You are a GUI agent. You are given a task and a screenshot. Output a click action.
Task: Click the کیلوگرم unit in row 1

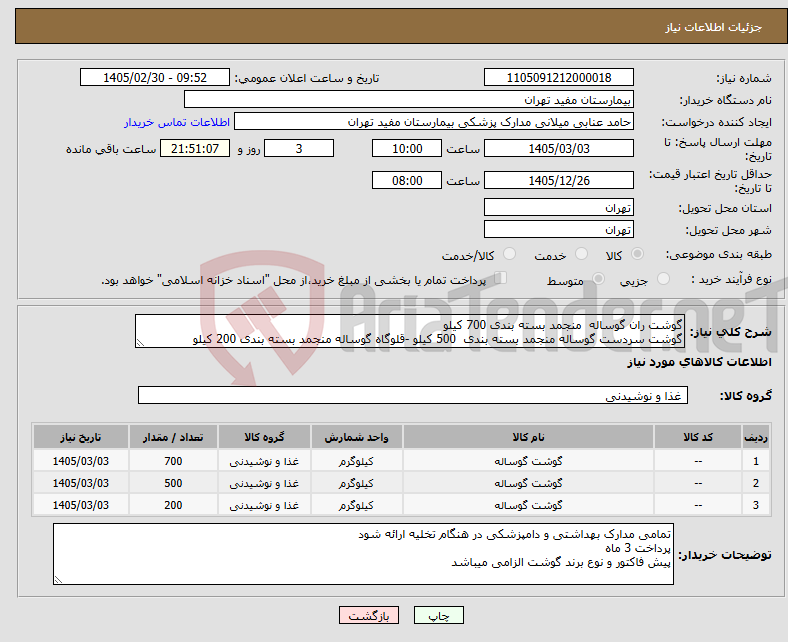356,461
